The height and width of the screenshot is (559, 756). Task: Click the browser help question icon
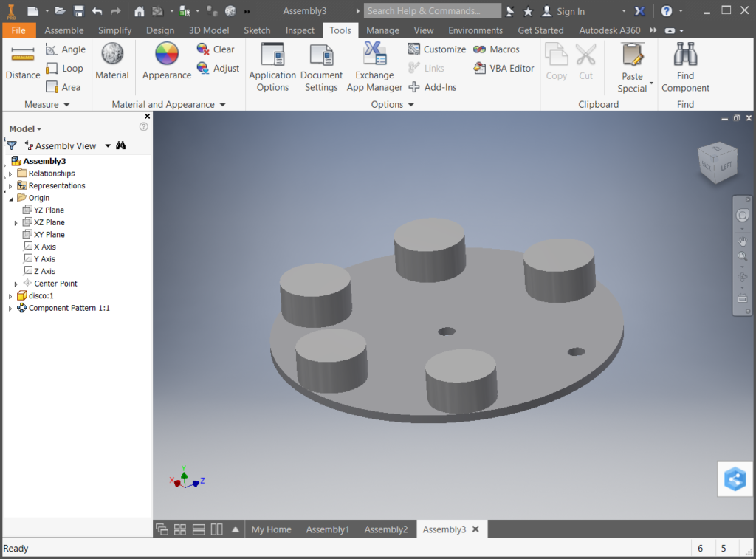point(143,127)
